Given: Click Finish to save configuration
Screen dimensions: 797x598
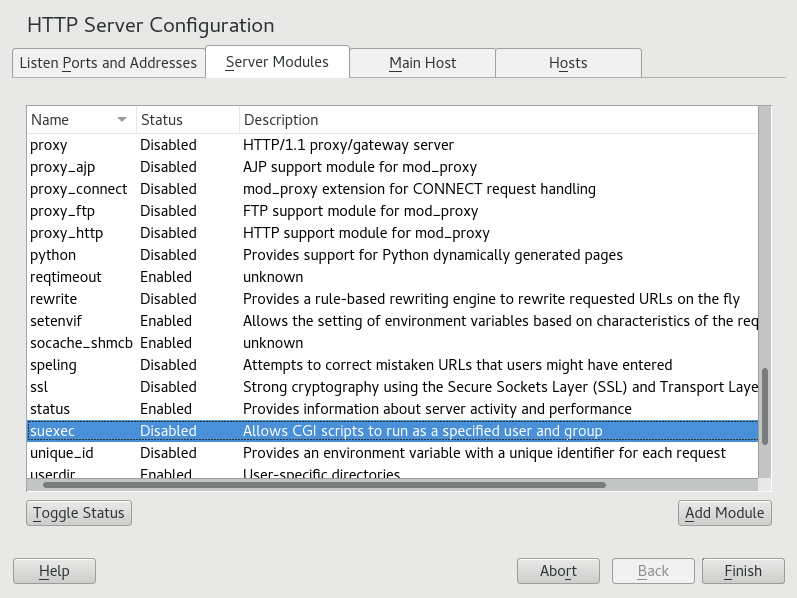Looking at the screenshot, I should [742, 571].
